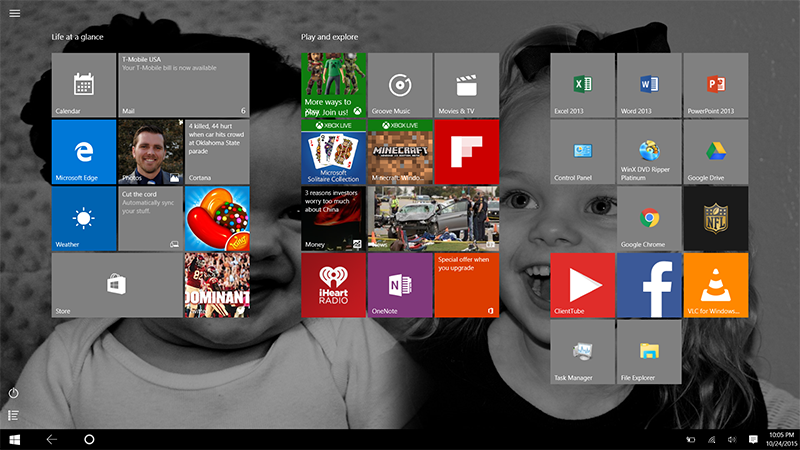The width and height of the screenshot is (800, 450).
Task: Click the Power button icon
Action: coord(14,393)
